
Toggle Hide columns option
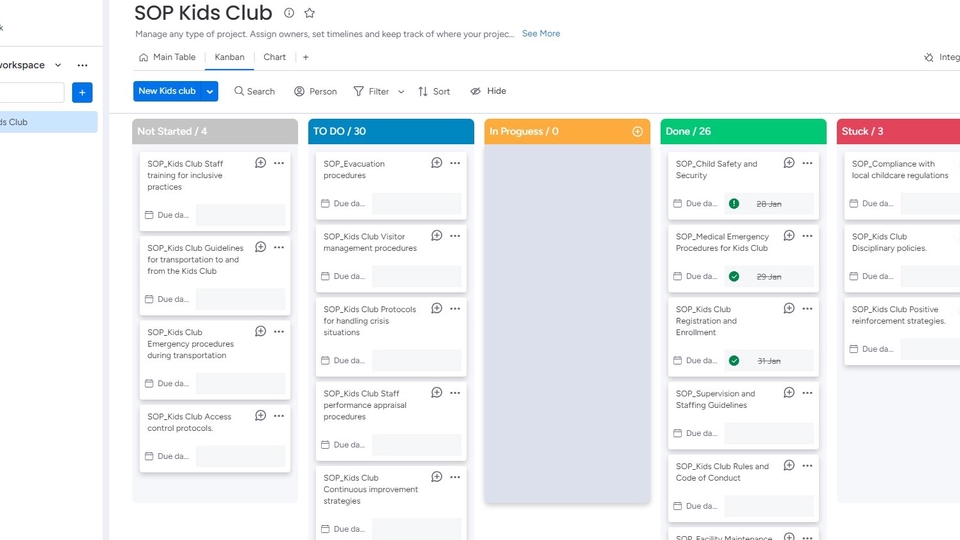tap(488, 91)
